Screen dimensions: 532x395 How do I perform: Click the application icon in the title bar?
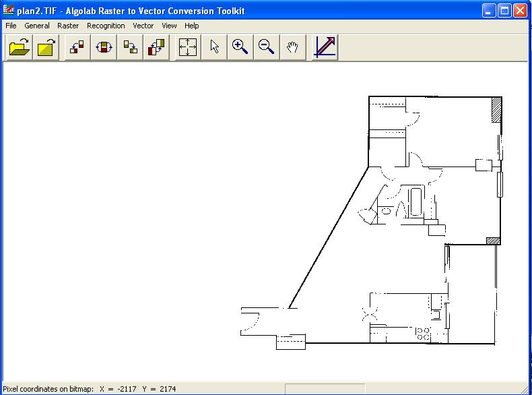pos(9,11)
